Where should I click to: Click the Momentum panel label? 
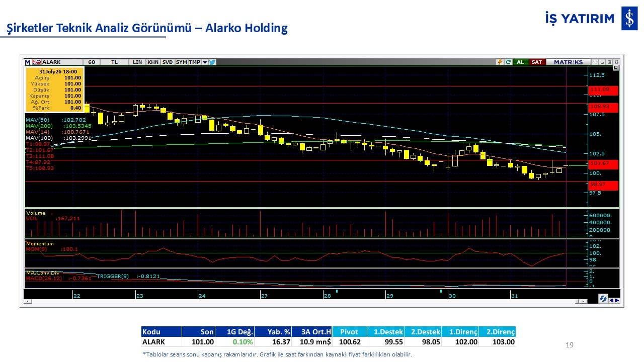pos(40,244)
